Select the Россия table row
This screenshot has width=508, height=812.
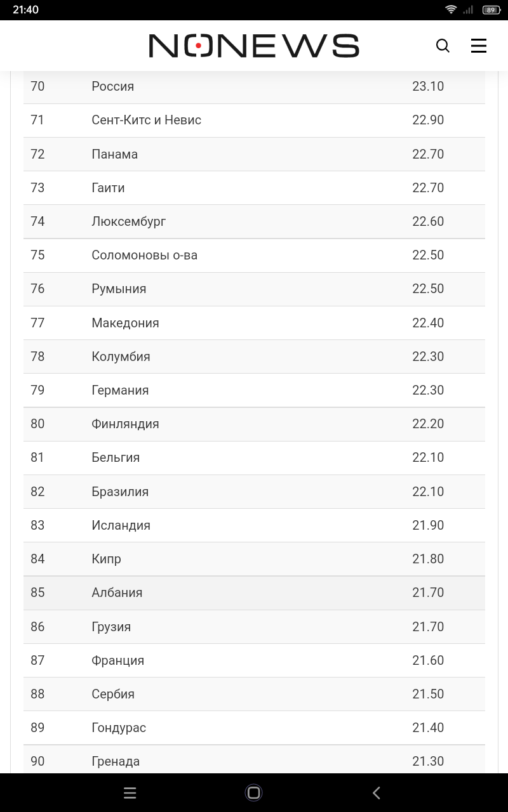[254, 87]
